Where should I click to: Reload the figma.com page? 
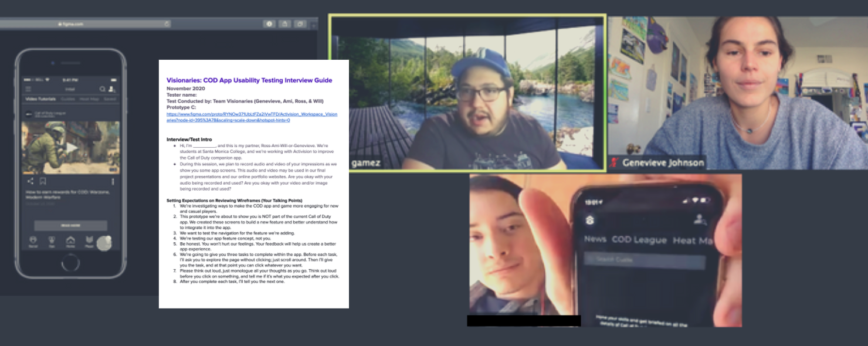pos(167,24)
